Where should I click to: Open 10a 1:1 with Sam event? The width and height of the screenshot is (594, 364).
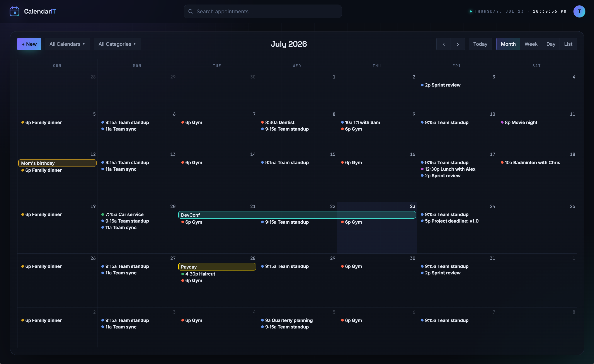(x=361, y=122)
